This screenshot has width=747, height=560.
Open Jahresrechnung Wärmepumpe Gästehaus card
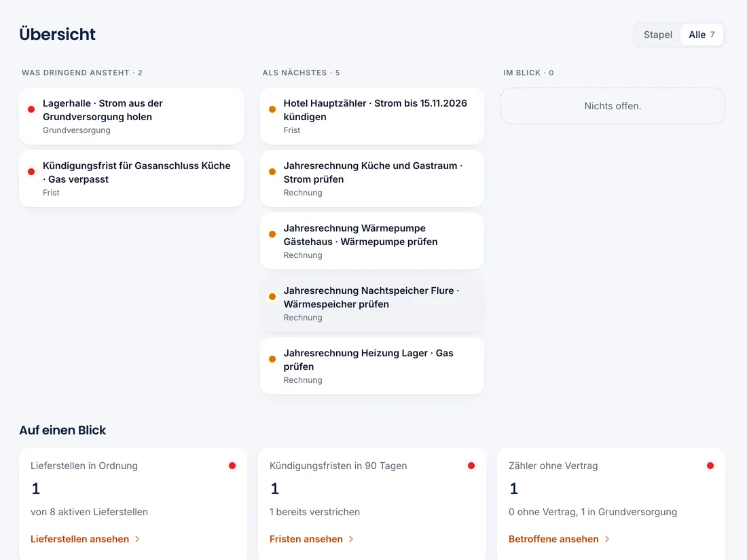click(372, 241)
